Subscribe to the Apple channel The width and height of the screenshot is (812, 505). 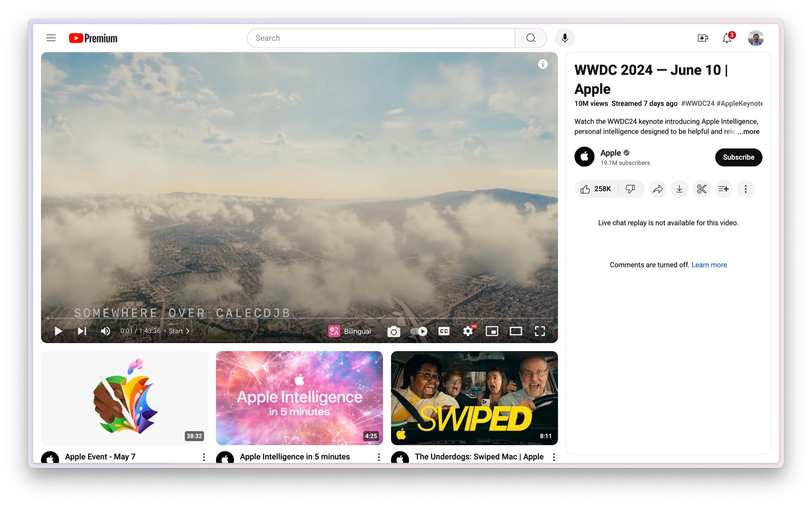(x=738, y=157)
